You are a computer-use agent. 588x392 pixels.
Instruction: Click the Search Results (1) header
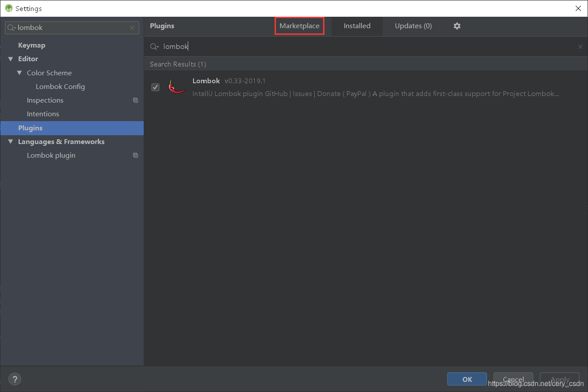(x=178, y=64)
